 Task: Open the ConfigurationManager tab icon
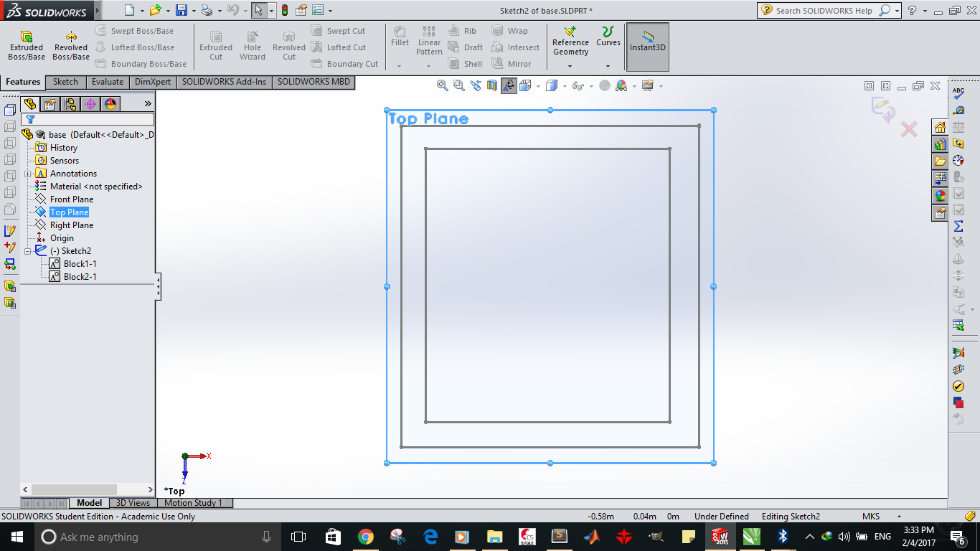tap(70, 104)
